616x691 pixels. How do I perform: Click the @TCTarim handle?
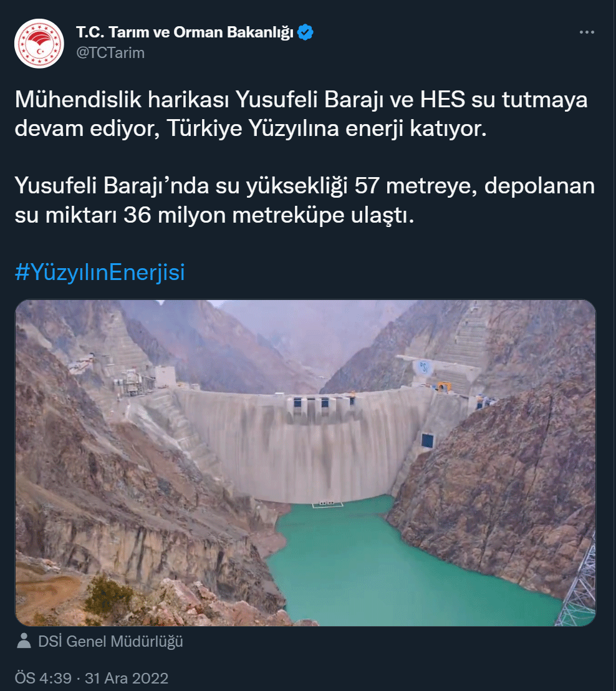point(110,53)
